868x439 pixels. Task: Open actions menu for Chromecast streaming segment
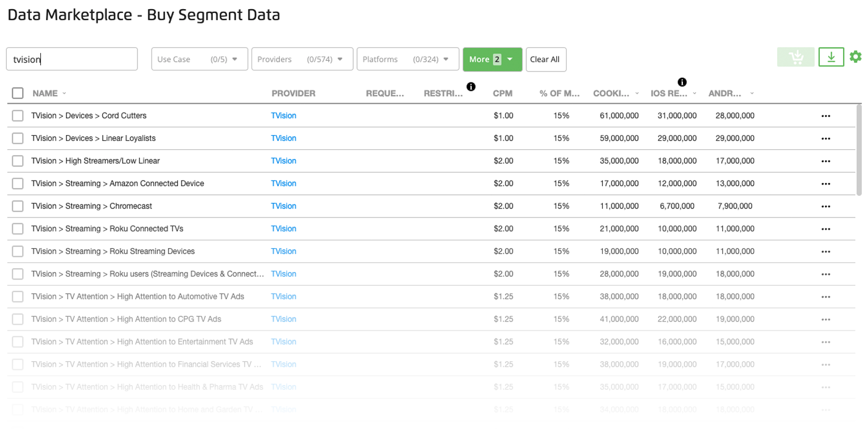pos(825,206)
